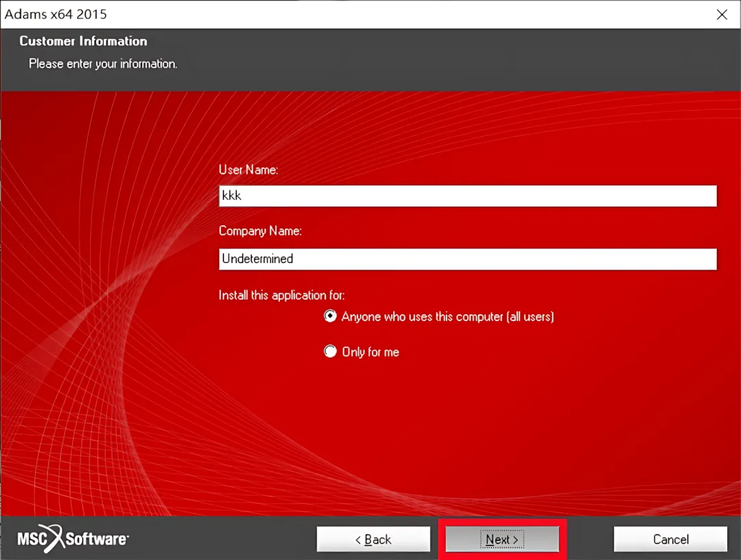The image size is (741, 560).
Task: Click the Next button to continue
Action: [502, 539]
